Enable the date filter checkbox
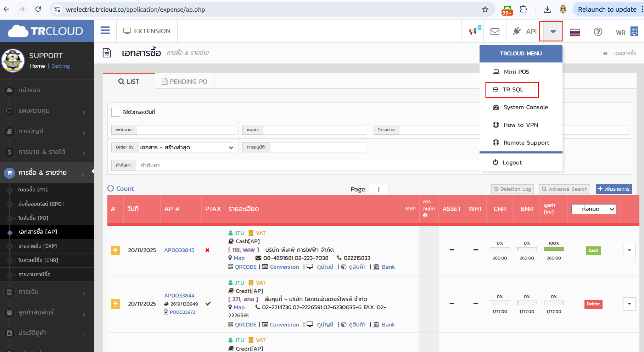This screenshot has width=644, height=352. point(116,112)
